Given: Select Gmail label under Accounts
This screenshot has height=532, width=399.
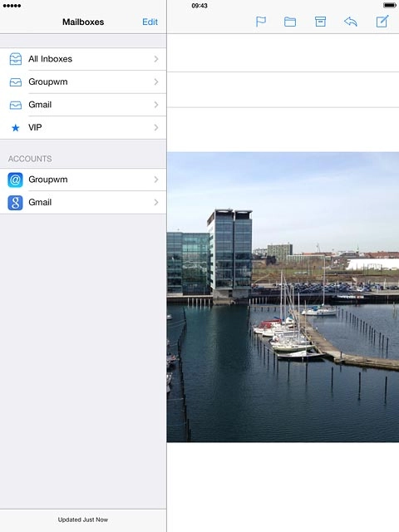Looking at the screenshot, I should click(40, 202).
